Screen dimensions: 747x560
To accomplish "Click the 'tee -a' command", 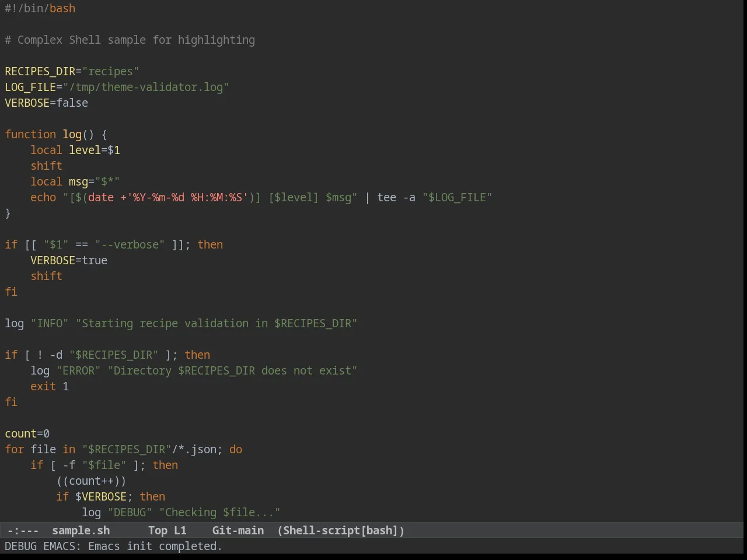I will (396, 197).
